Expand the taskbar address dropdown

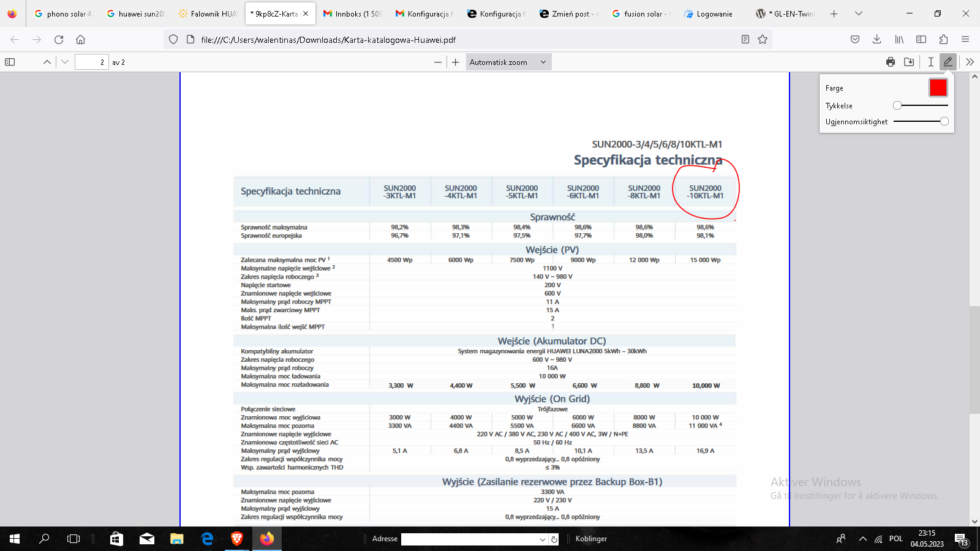tap(542, 539)
